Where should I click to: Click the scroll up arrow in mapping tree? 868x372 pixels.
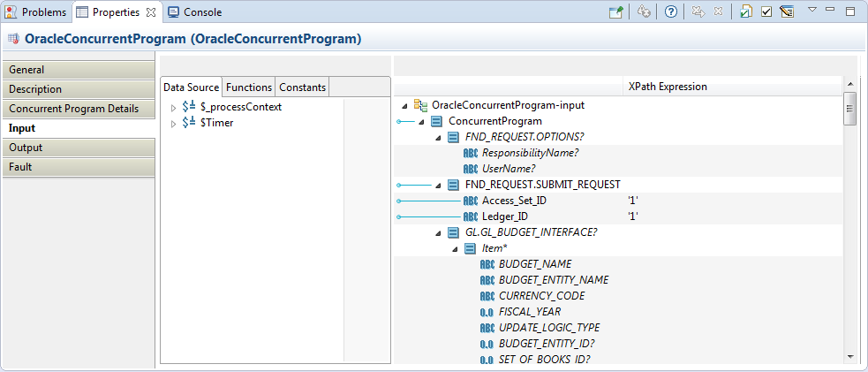849,84
